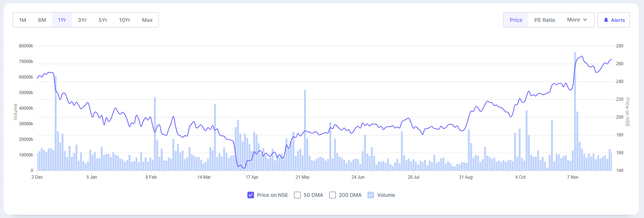Image resolution: width=644 pixels, height=218 pixels.
Task: Uncheck the Price on NSE checkbox
Action: point(251,195)
